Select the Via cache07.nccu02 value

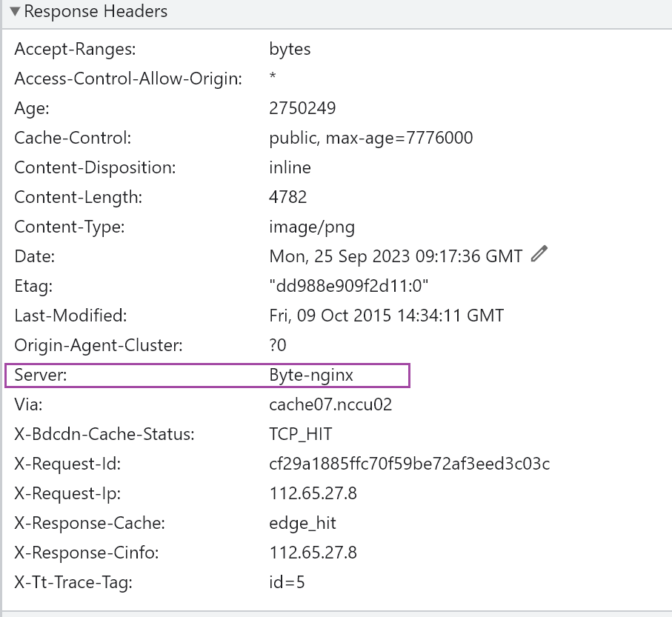coord(330,404)
